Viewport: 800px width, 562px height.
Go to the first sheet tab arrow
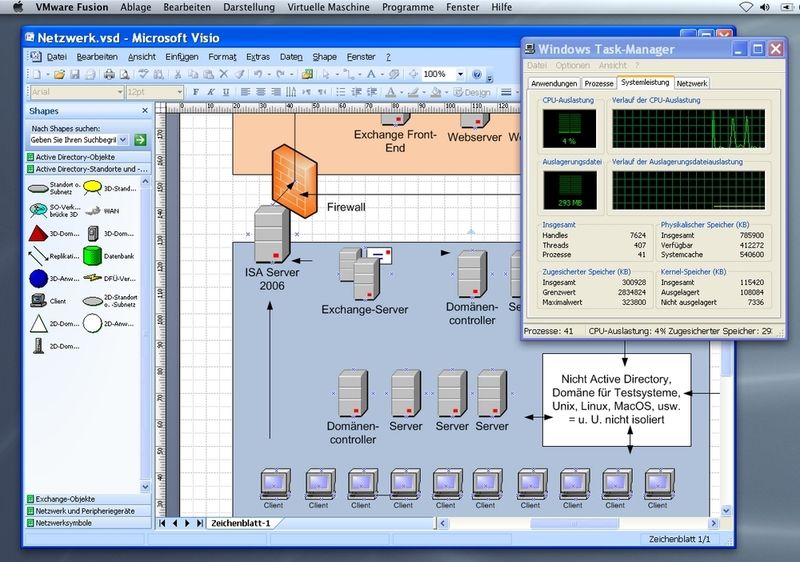[162, 523]
